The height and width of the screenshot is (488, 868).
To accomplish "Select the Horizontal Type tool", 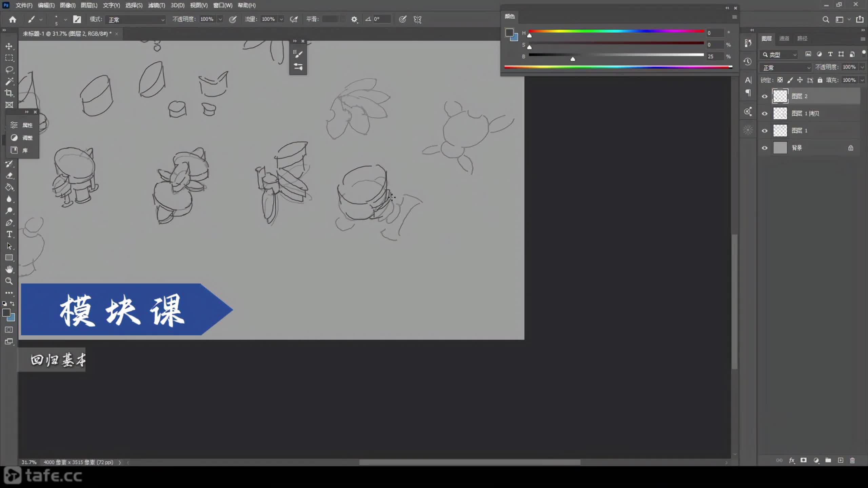I will click(9, 235).
